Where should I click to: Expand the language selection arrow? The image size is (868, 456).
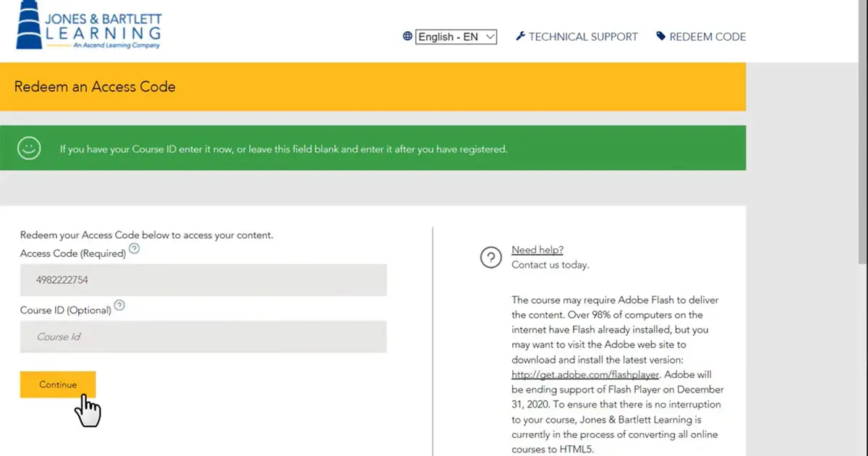tap(489, 36)
